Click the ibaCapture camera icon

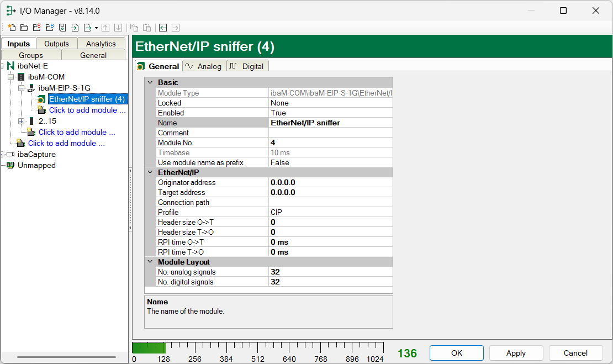pyautogui.click(x=10, y=155)
